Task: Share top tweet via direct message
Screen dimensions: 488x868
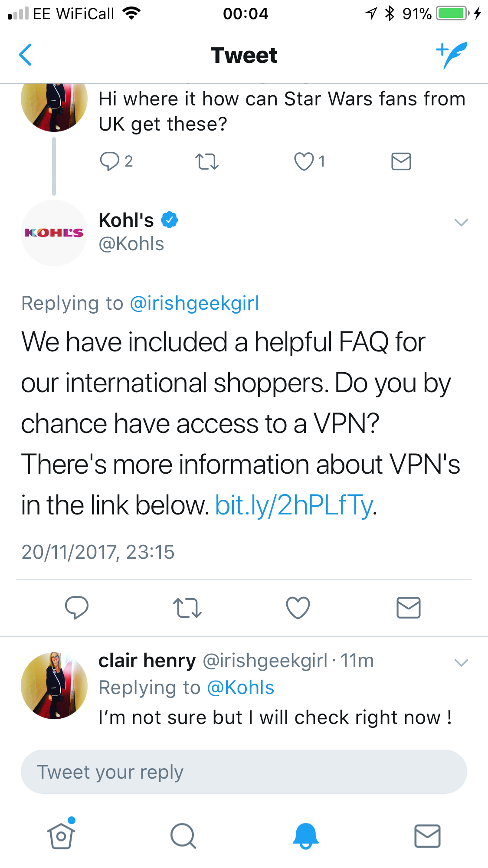Action: (x=401, y=161)
